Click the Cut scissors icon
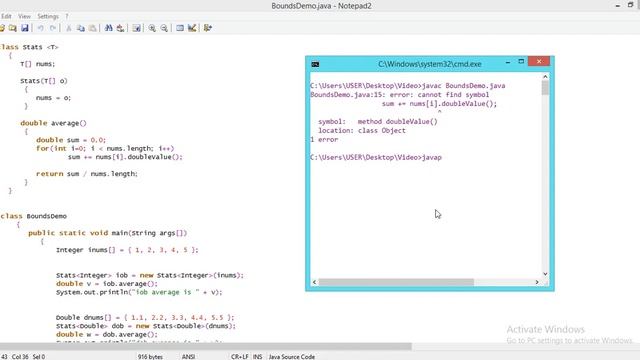 69,28
